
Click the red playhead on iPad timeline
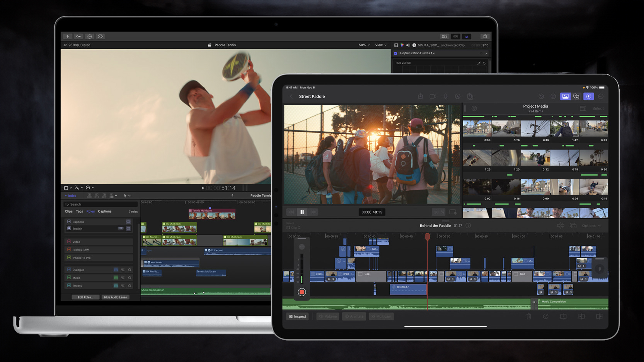pyautogui.click(x=427, y=237)
